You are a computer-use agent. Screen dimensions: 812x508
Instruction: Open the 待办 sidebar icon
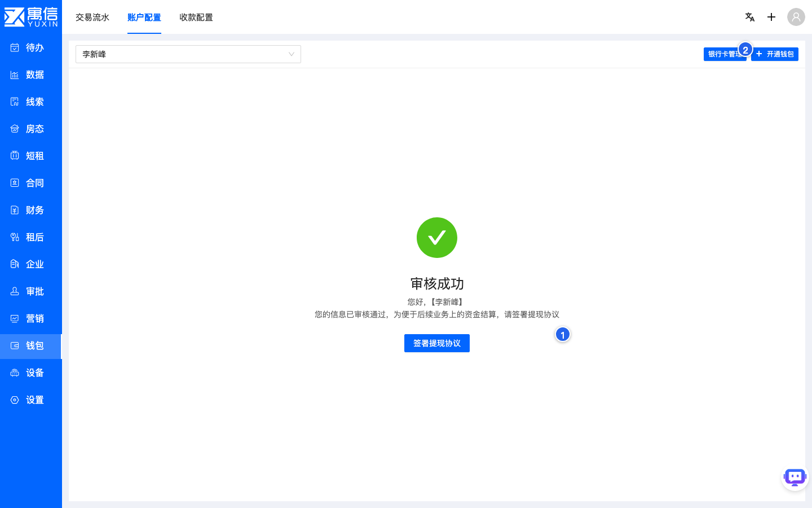15,47
